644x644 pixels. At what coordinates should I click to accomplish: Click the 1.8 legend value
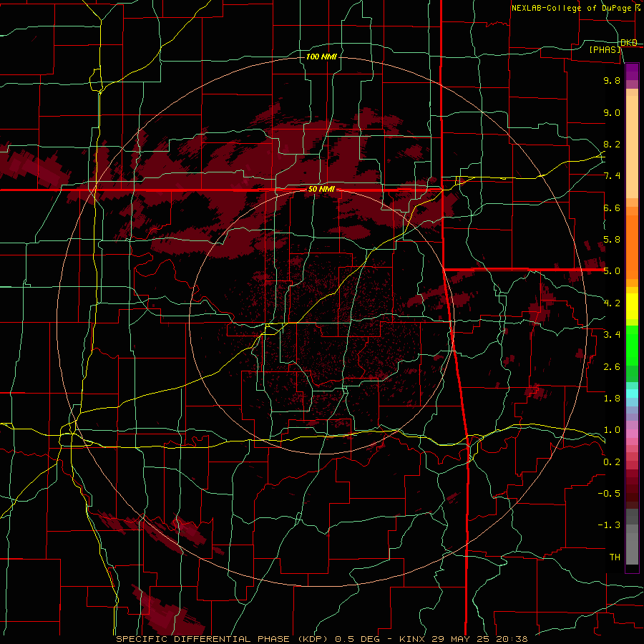[x=612, y=399]
